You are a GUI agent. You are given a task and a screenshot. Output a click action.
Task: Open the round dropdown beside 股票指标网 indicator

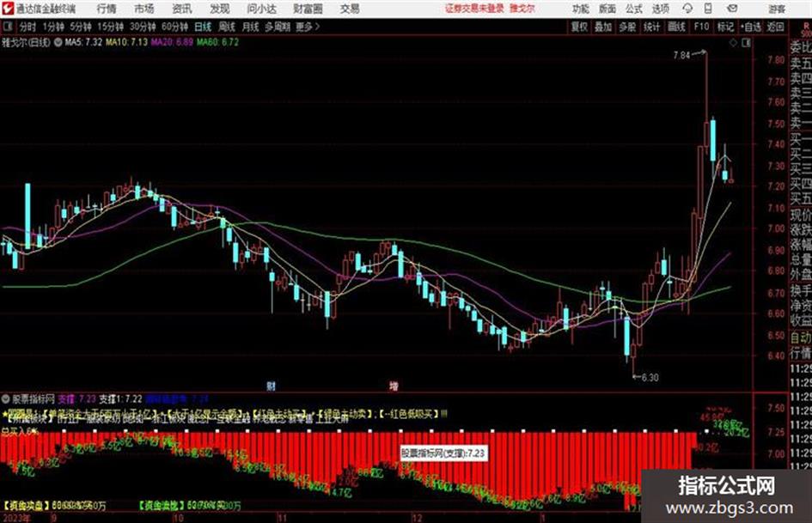(x=6, y=398)
